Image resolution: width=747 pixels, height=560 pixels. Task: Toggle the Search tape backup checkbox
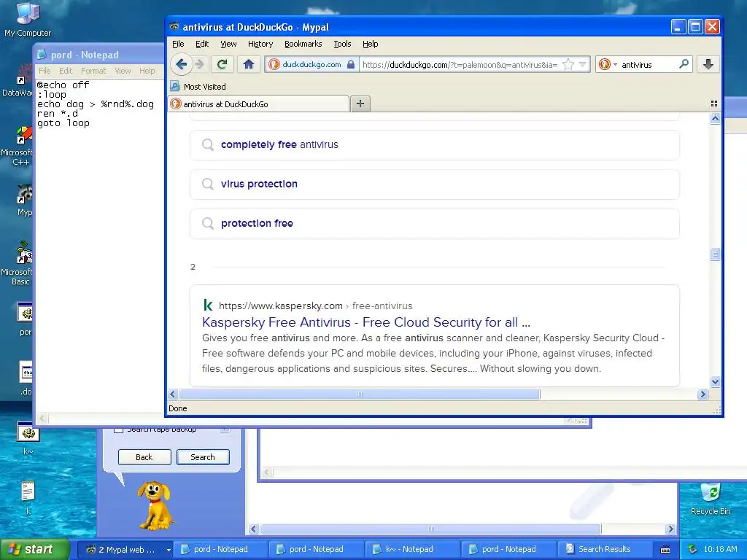tap(118, 429)
